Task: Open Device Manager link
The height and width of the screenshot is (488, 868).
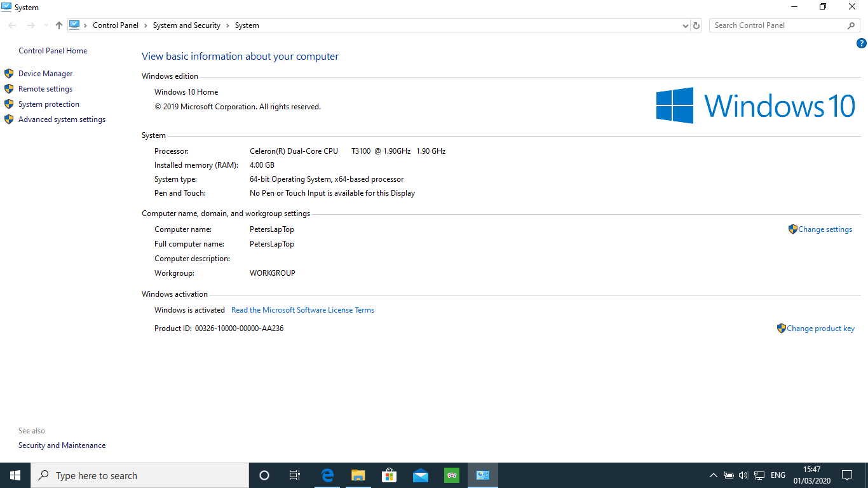Action: 45,74
